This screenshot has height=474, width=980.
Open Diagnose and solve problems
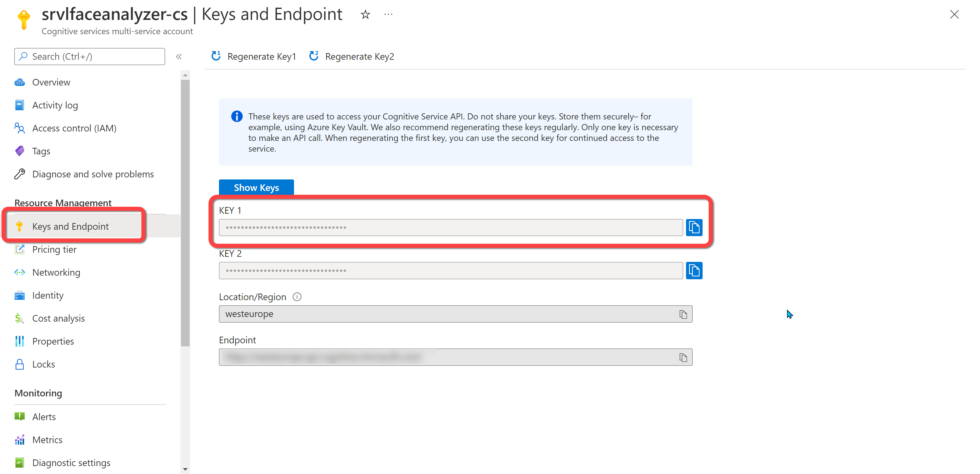(93, 174)
